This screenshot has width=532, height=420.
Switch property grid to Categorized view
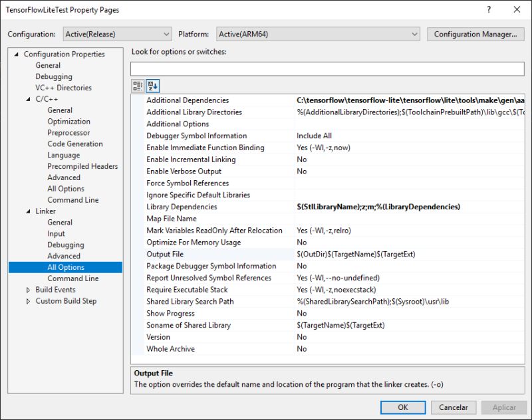[138, 85]
